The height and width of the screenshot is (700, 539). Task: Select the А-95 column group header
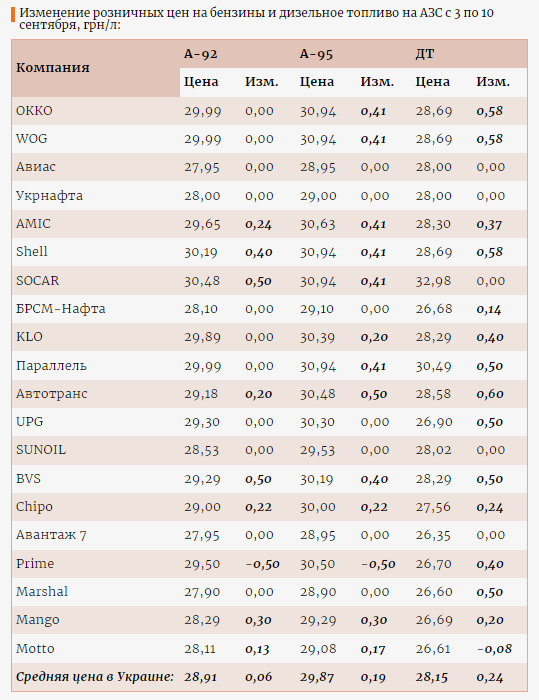(316, 54)
